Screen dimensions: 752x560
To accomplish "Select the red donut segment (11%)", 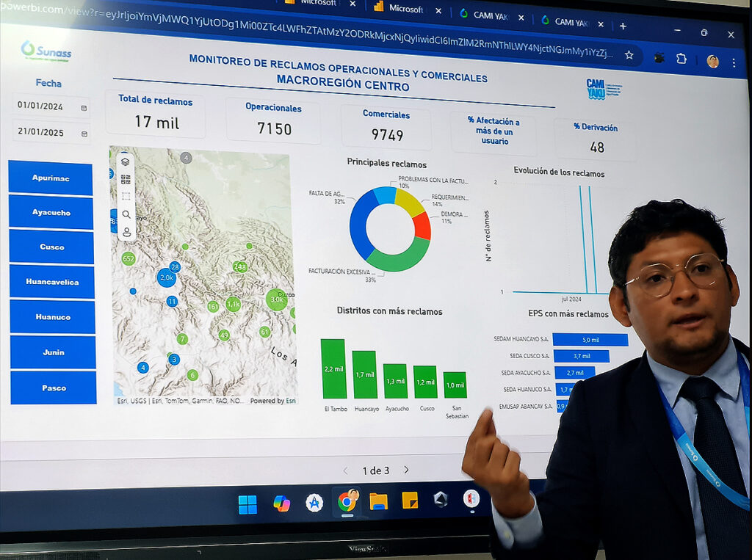I will (x=421, y=226).
